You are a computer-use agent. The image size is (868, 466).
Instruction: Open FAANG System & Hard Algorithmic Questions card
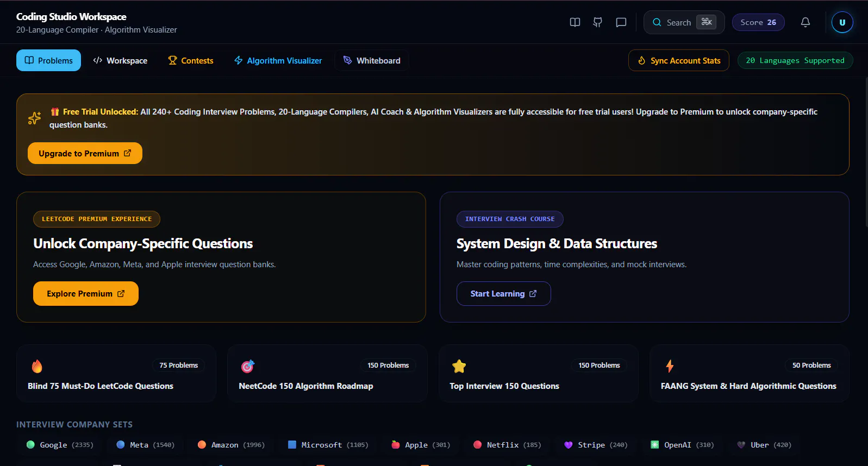tap(749, 373)
